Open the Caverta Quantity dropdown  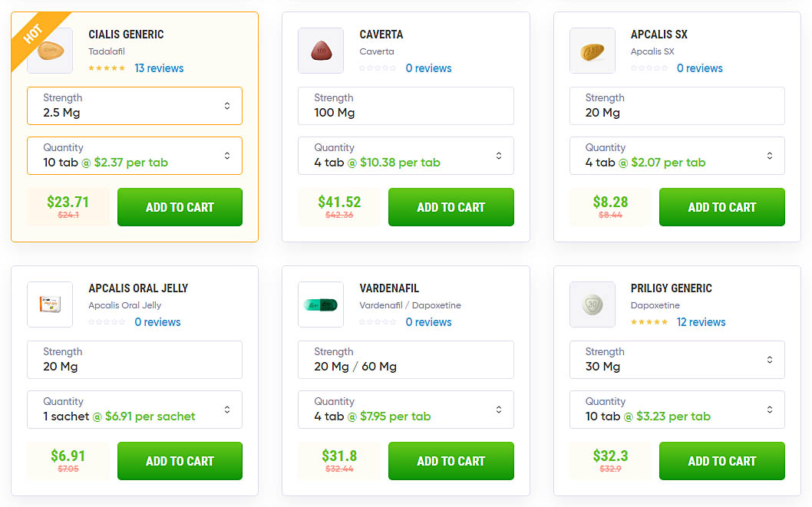405,156
